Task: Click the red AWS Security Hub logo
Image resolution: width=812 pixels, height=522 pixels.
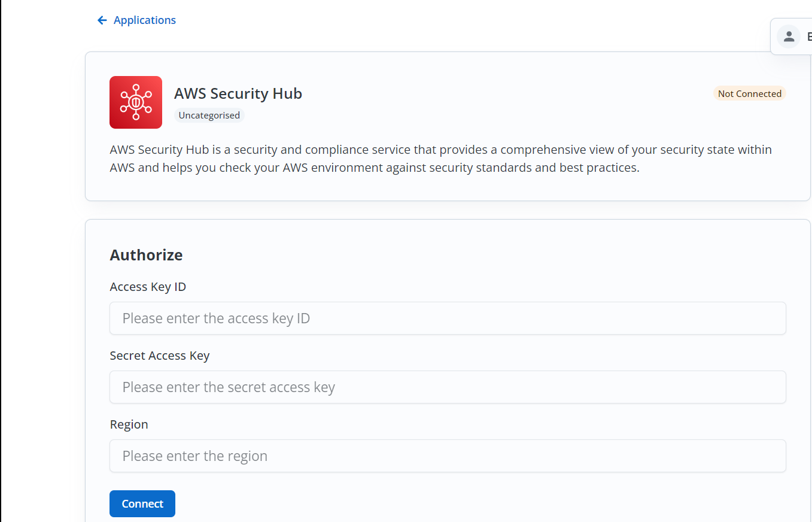Action: click(136, 102)
